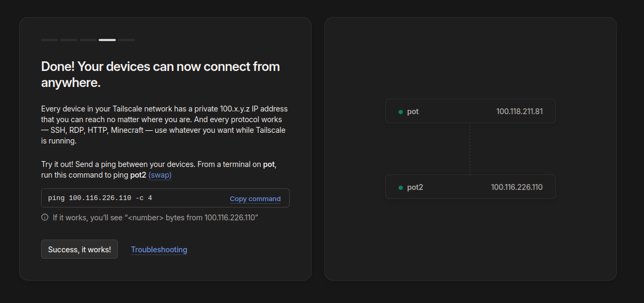Select the highlighted fourth progress segment
This screenshot has width=644, height=303.
coord(107,40)
